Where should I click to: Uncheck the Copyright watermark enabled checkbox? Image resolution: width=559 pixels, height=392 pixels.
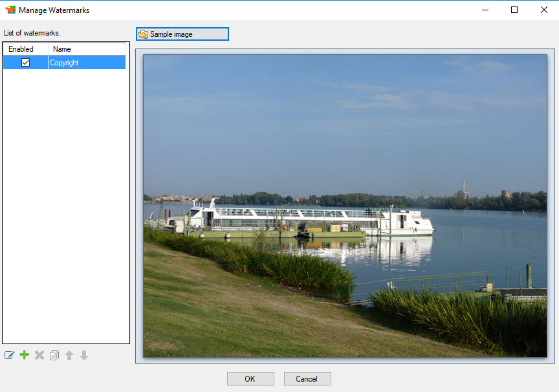click(x=26, y=63)
